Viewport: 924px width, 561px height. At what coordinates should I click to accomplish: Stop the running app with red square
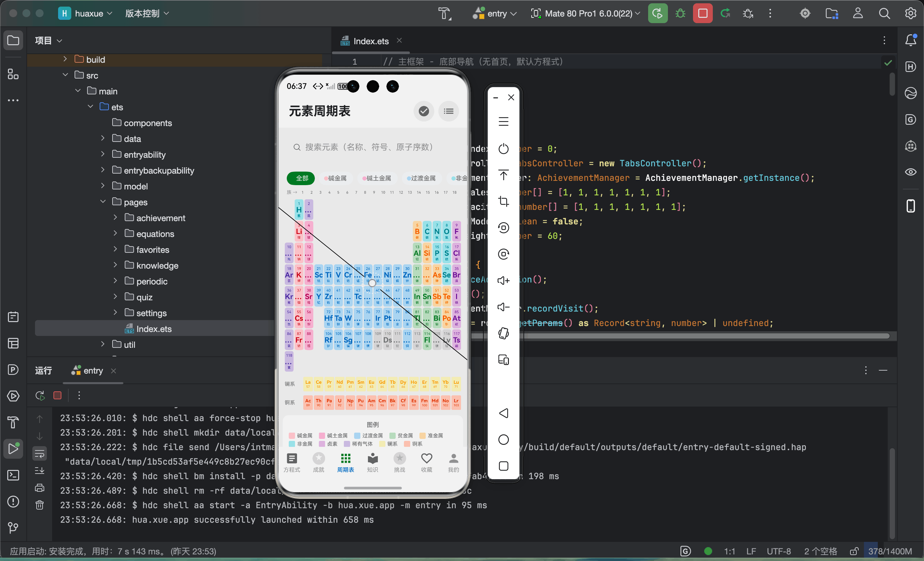coord(702,14)
